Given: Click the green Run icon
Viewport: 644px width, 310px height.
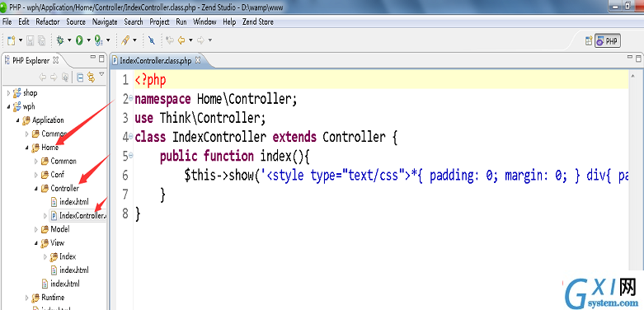Looking at the screenshot, I should [79, 40].
